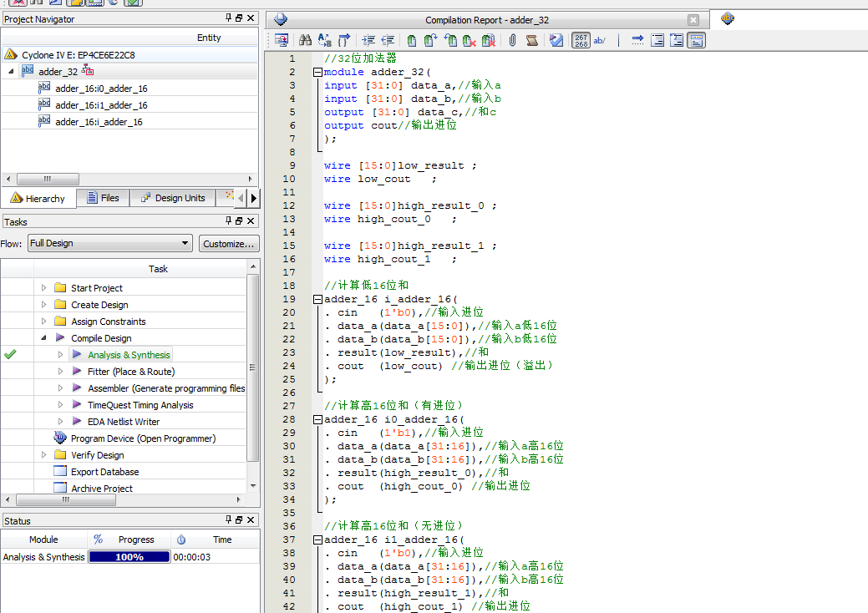
Task: Open the insert template scroll icon
Action: tap(532, 40)
